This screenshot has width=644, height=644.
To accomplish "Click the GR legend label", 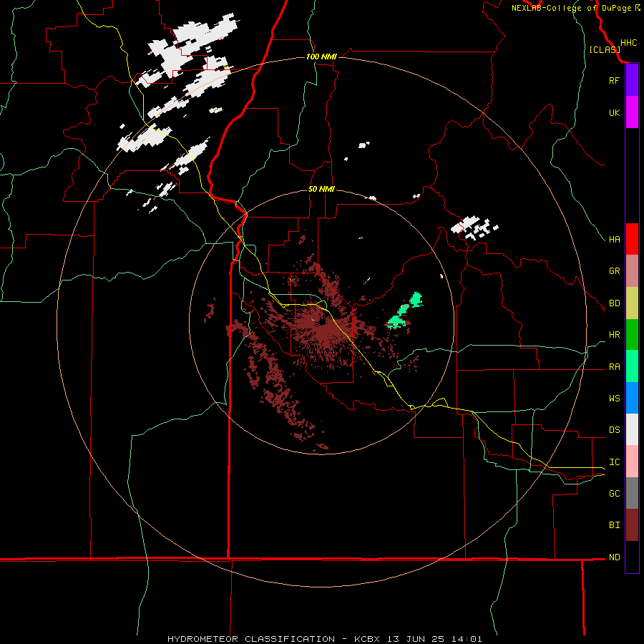I will (x=614, y=271).
